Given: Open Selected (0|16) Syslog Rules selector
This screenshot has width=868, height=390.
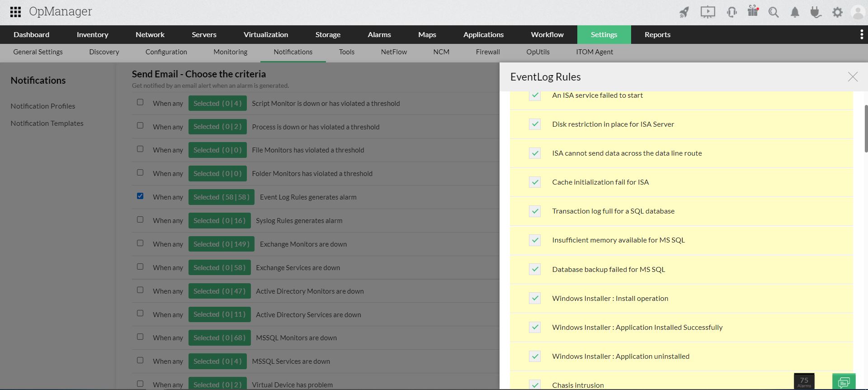Looking at the screenshot, I should click(220, 220).
